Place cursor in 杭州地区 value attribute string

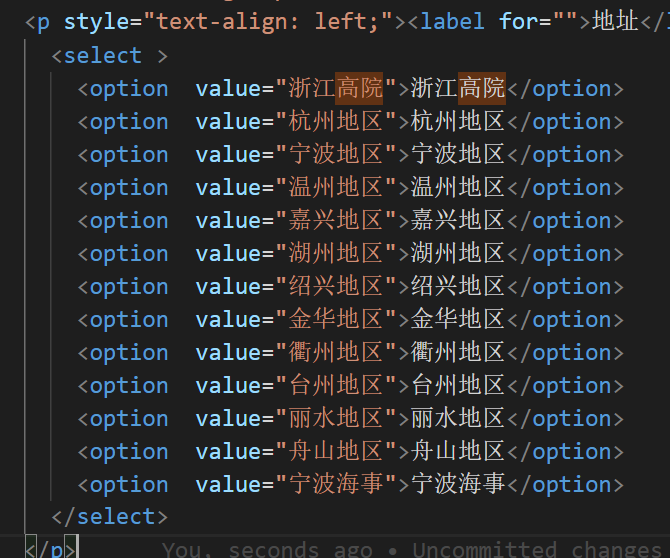click(x=336, y=122)
